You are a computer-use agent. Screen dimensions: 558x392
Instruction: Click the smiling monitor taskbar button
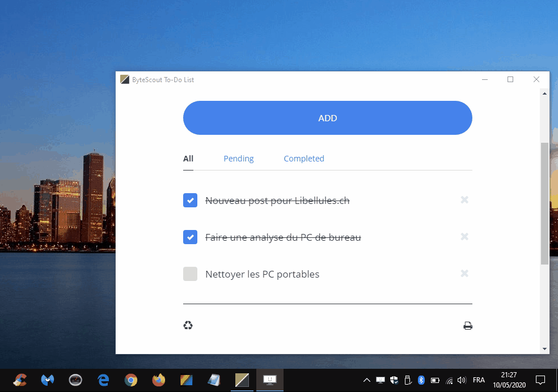pyautogui.click(x=270, y=380)
